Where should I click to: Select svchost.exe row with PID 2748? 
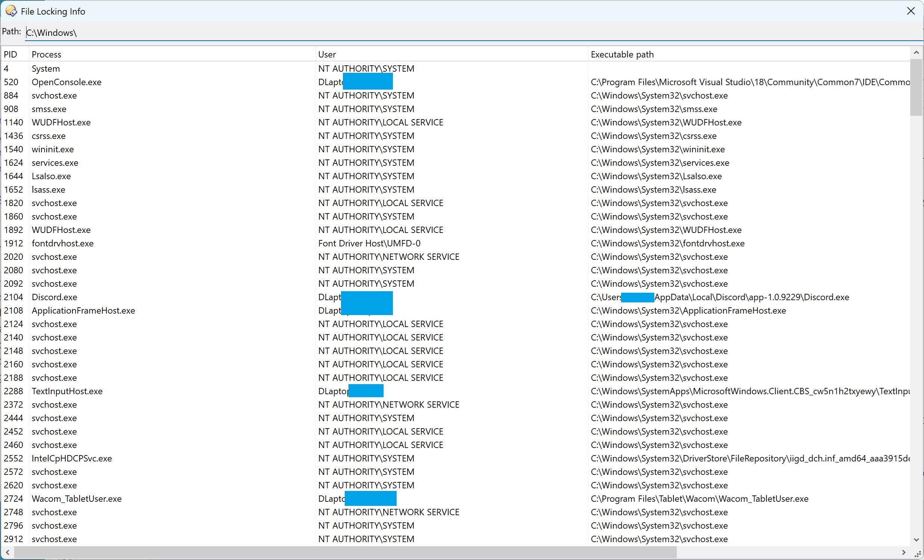[456, 512]
